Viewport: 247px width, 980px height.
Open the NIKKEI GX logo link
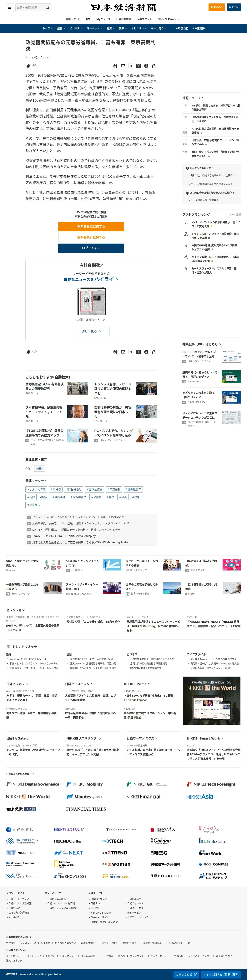point(147,784)
